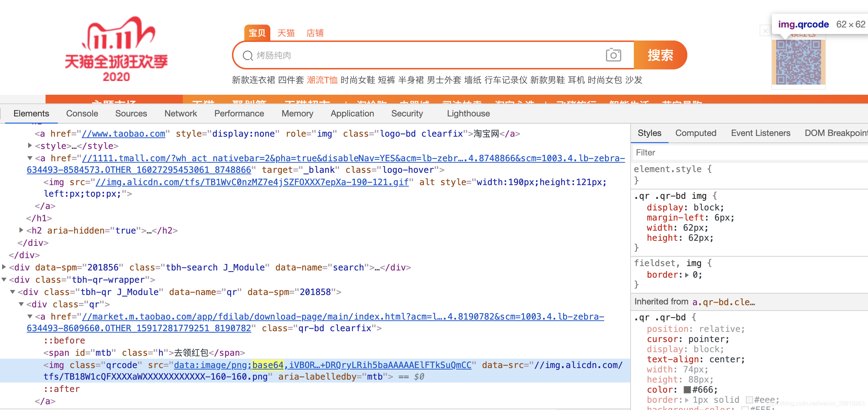The width and height of the screenshot is (868, 410).
Task: Select the Computed sidebar tab
Action: click(696, 133)
